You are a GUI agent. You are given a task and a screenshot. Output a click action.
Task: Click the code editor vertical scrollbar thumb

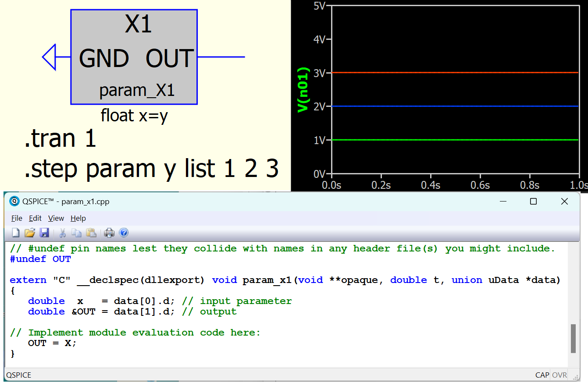coord(573,339)
